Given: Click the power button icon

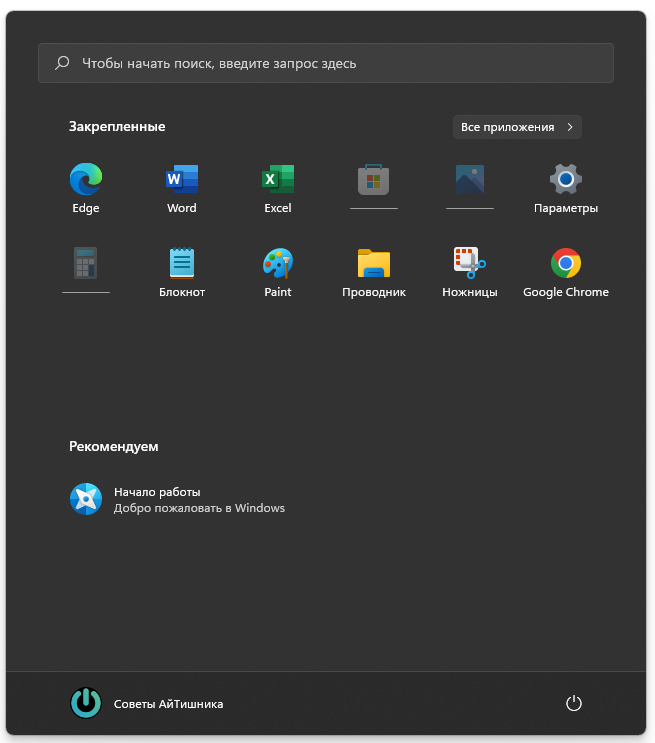Looking at the screenshot, I should [x=573, y=703].
